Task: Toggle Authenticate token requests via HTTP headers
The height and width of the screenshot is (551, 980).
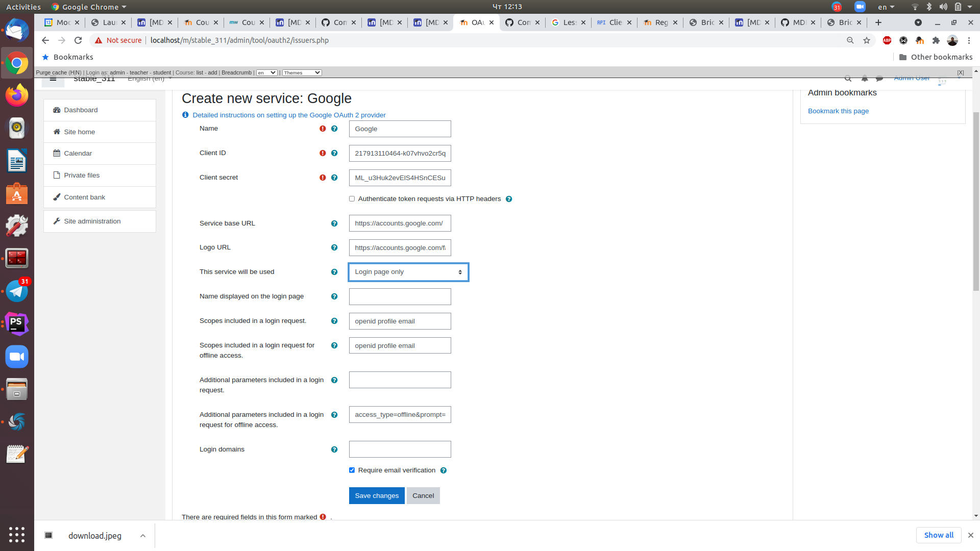Action: click(x=352, y=199)
